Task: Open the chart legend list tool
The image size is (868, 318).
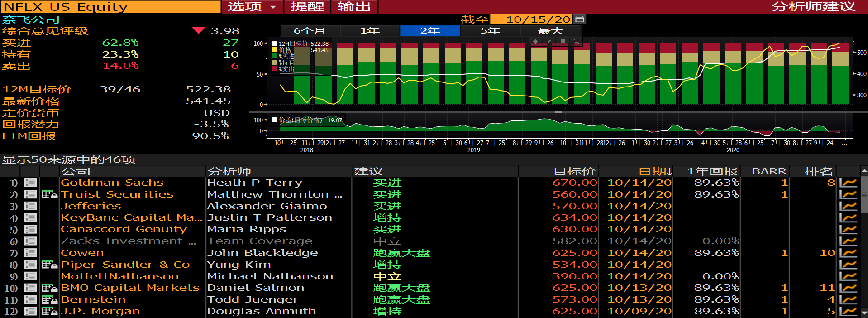Action: (x=563, y=41)
